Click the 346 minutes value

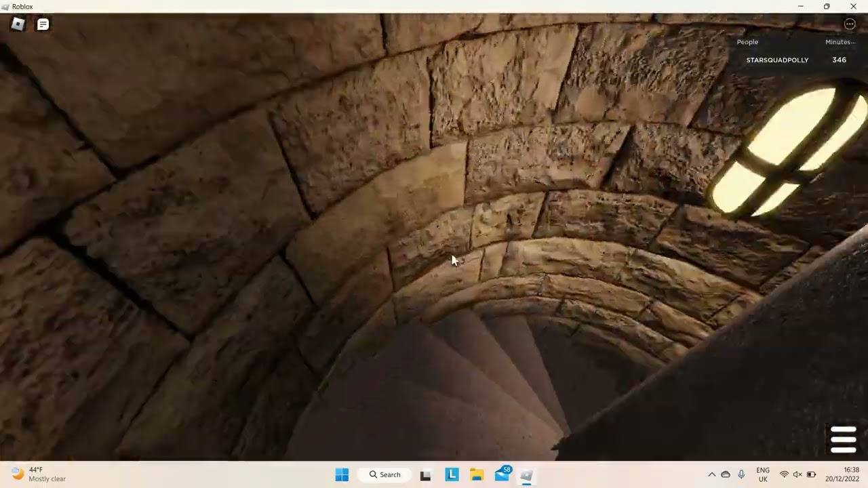(839, 60)
